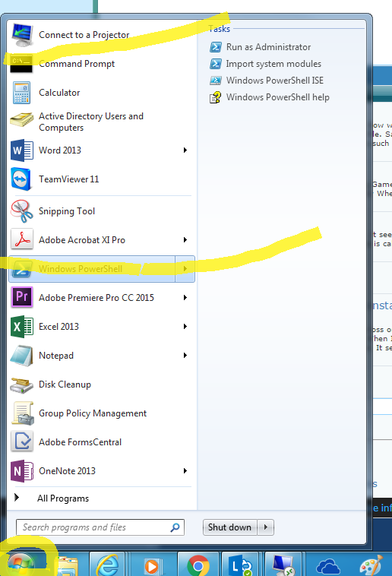This screenshot has height=576, width=392.
Task: Select the Adobe FormsCentral text label
Action: click(80, 442)
